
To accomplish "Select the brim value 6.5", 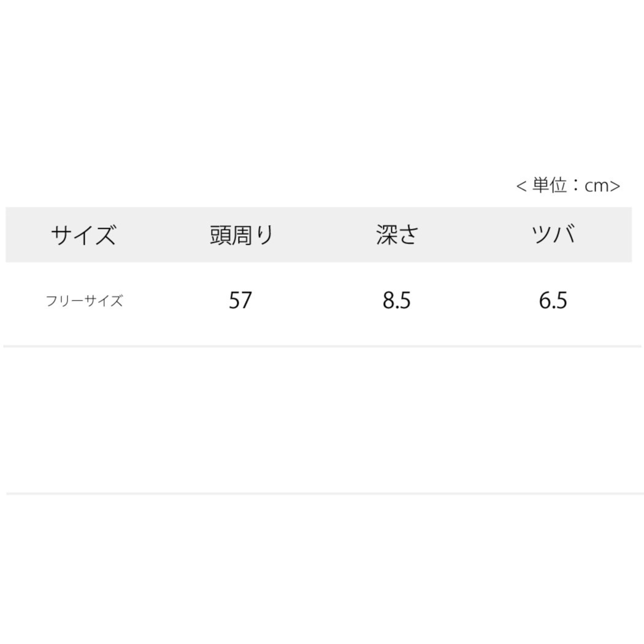I will coord(553,301).
